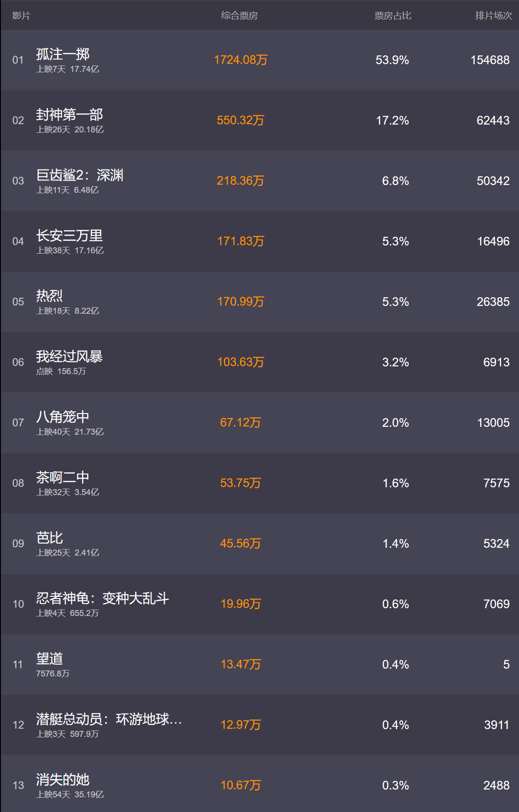This screenshot has height=812, width=519.
Task: Click the 巨齿鲨2：深渊 title
Action: [80, 175]
